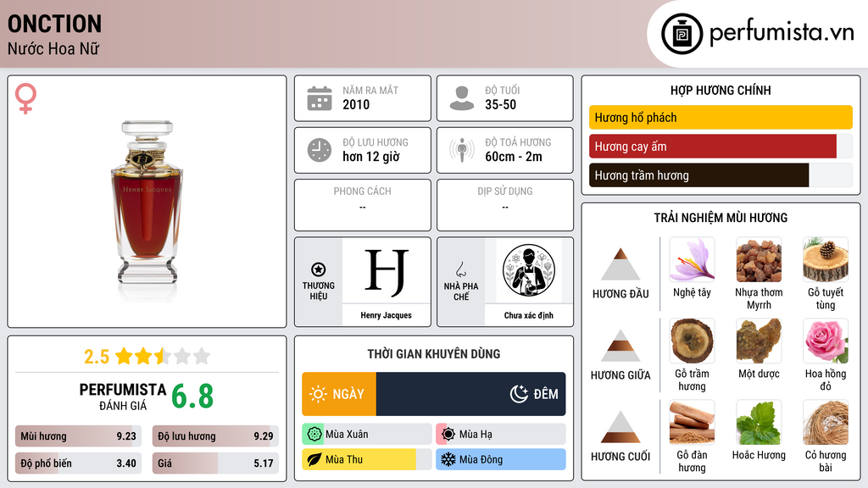Click the perfumista.vn bottle logo icon
The height and width of the screenshot is (488, 868).
point(682,34)
